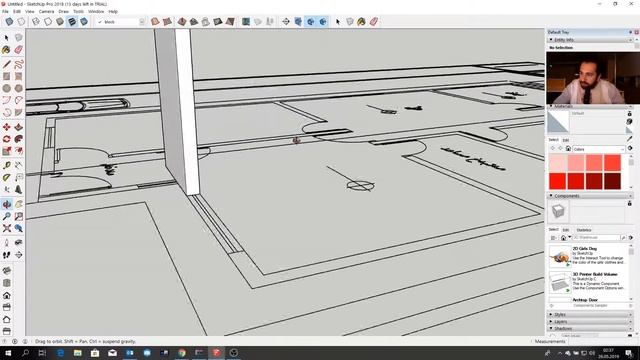
Task: Open the Components navigation dropdown arrow
Action: 570,238
